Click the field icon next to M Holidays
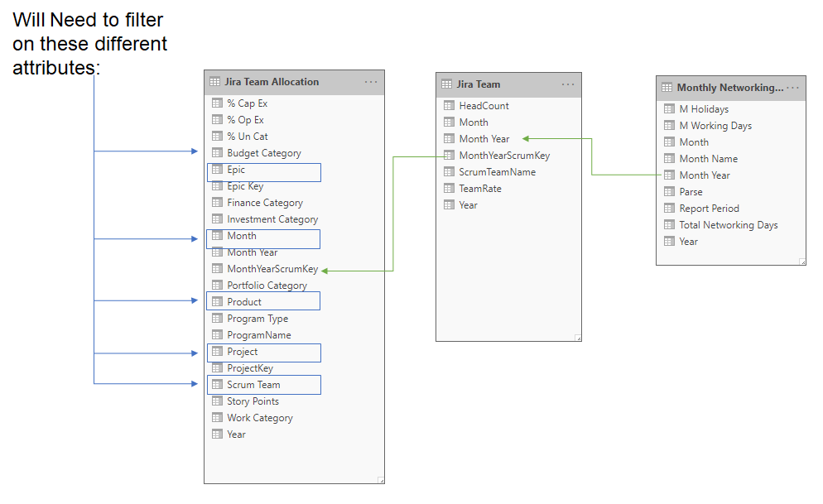 (669, 108)
